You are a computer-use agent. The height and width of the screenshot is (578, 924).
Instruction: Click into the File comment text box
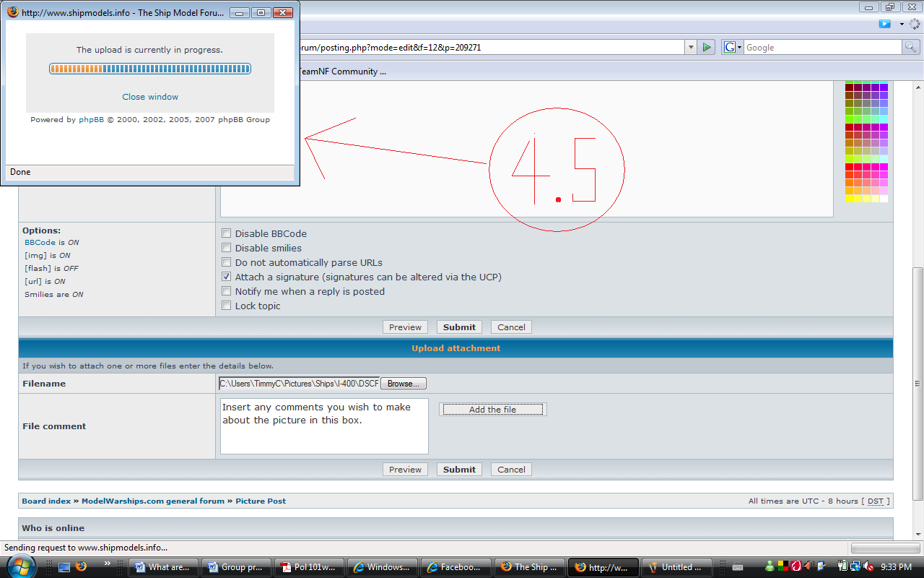[x=324, y=426]
